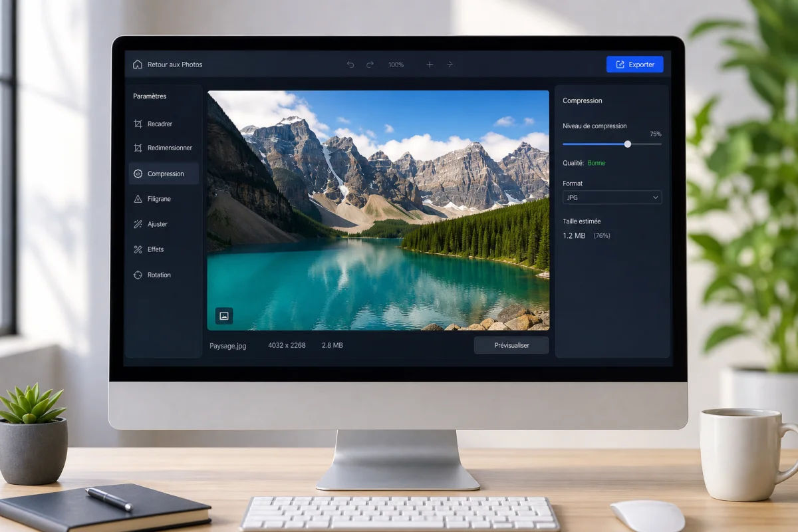Click the Prévisualiser button
The height and width of the screenshot is (532, 798).
511,345
